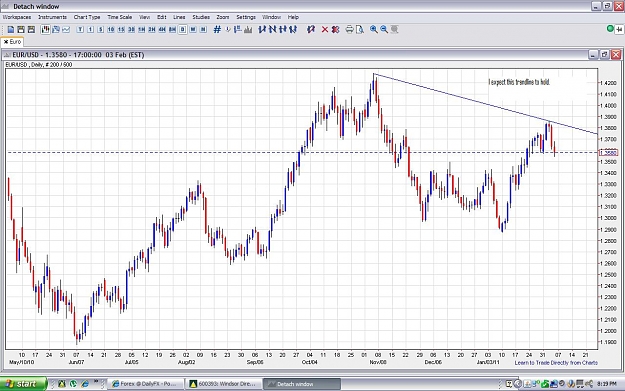Viewport: 625px width, 391px height.
Task: Open the Chart Type menu
Action: [87, 17]
